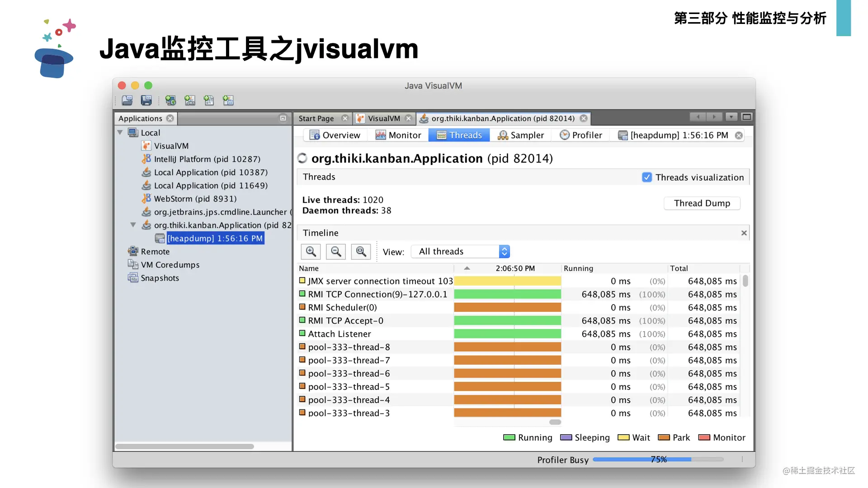Image resolution: width=868 pixels, height=488 pixels.
Task: Close the org.thiki.kanban.Application tab
Action: 584,118
